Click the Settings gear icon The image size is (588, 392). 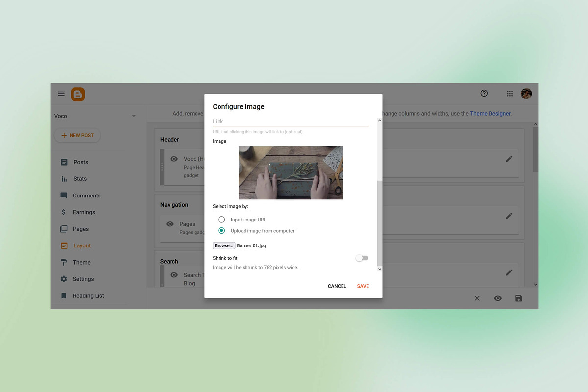tap(64, 279)
